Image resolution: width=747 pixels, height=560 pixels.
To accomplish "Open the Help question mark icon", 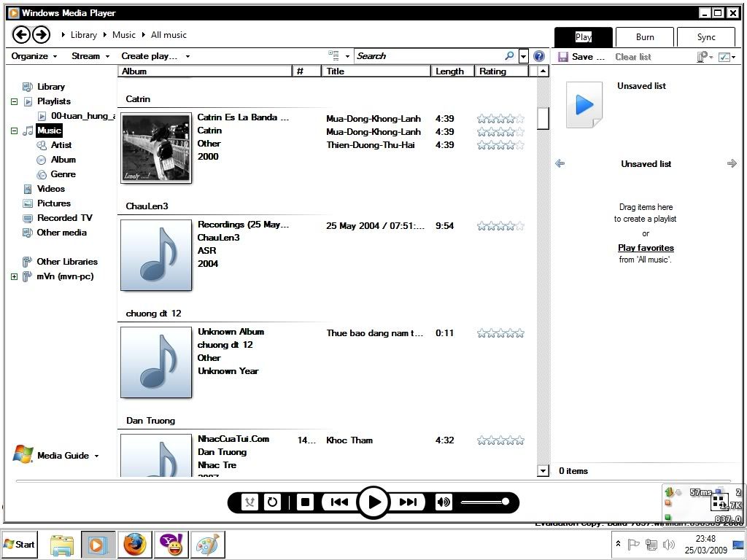I will point(539,56).
